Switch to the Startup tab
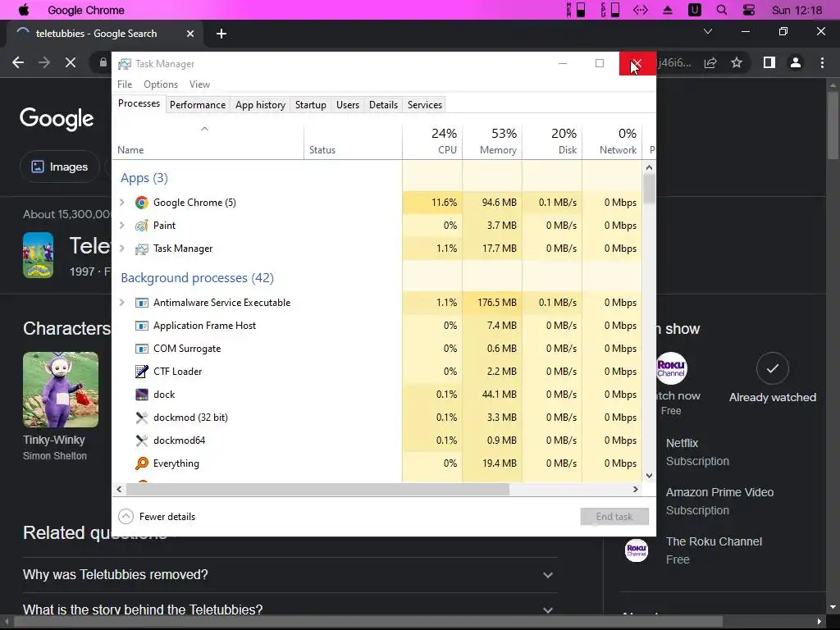 311,105
